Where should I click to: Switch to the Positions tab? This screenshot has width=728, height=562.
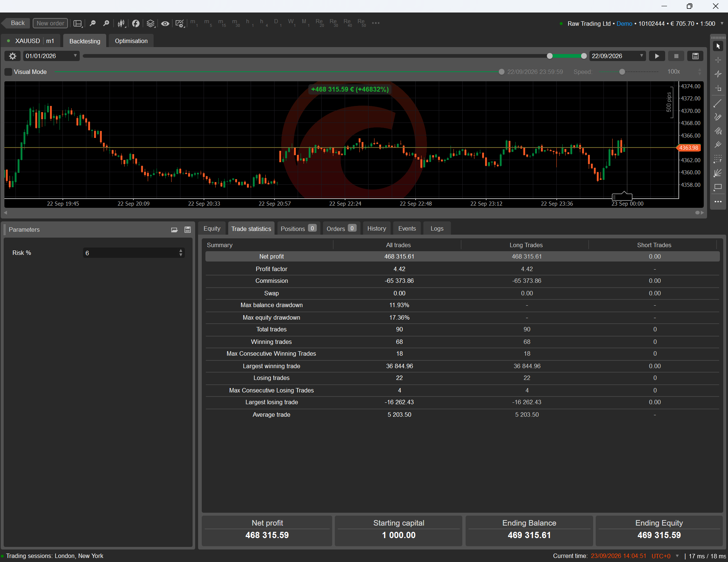pyautogui.click(x=298, y=228)
